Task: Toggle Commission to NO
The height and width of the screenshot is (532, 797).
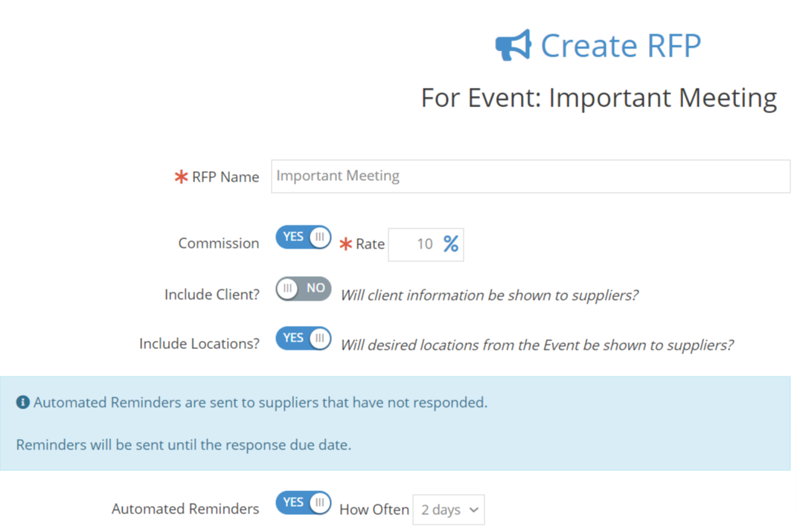Action: pos(303,237)
